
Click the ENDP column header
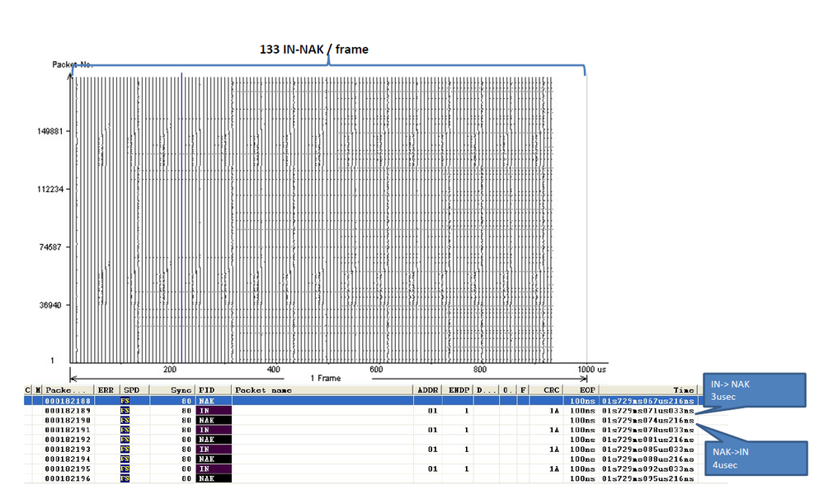pos(459,390)
